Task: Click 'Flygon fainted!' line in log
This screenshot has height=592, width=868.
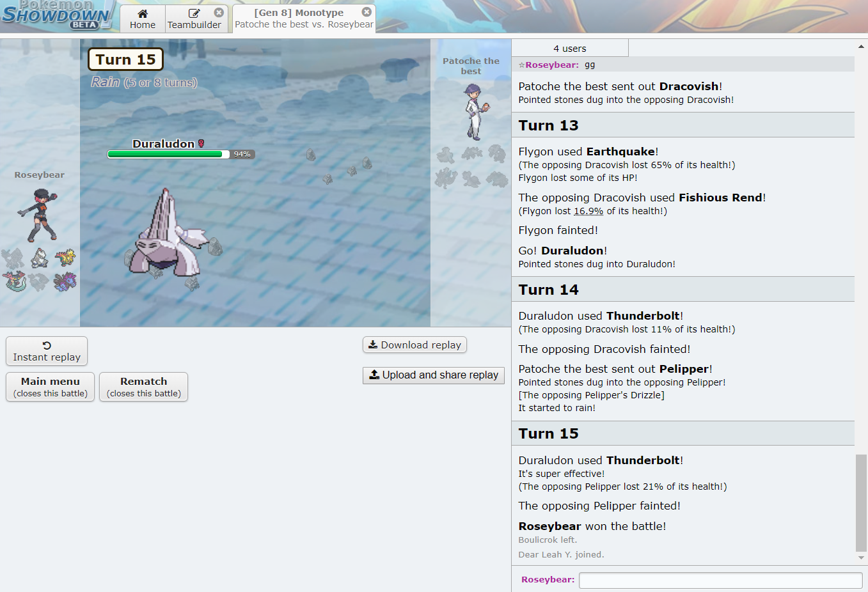Action: [558, 230]
